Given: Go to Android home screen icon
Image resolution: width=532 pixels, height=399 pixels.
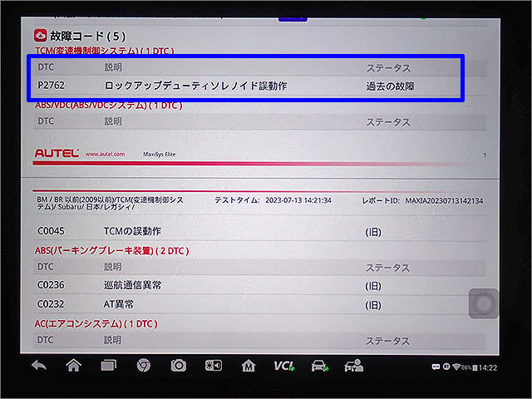Looking at the screenshot, I should tap(74, 366).
